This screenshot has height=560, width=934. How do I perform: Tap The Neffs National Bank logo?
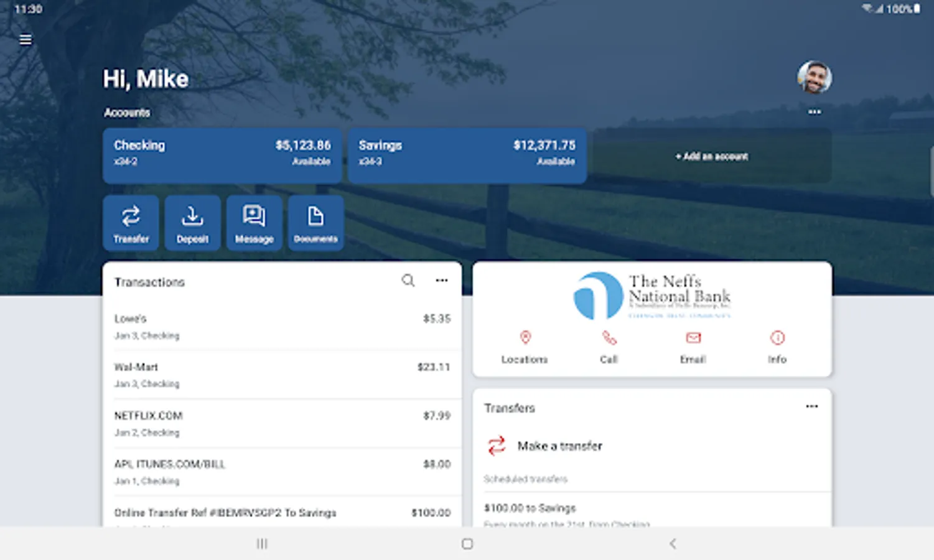(651, 296)
